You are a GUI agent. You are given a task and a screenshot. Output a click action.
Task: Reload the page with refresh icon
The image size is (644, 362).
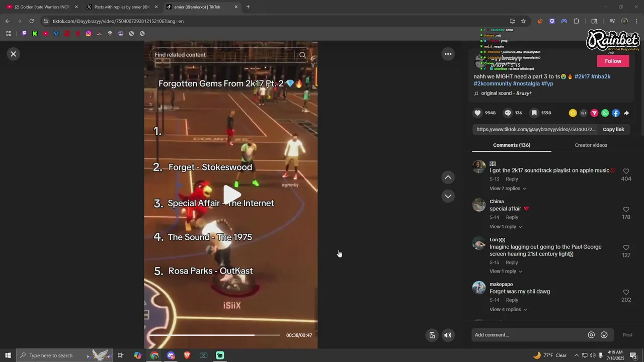pyautogui.click(x=31, y=21)
